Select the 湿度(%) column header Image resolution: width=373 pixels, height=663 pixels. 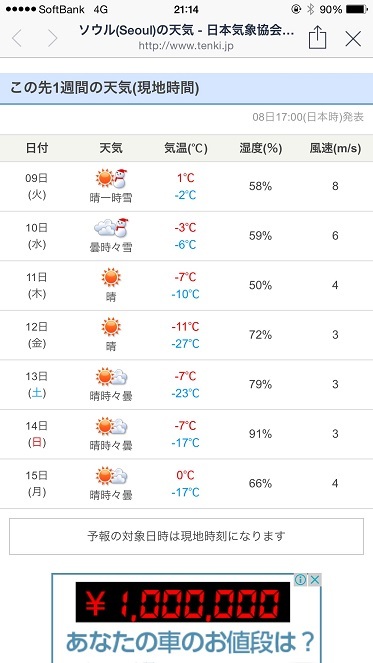tap(261, 148)
